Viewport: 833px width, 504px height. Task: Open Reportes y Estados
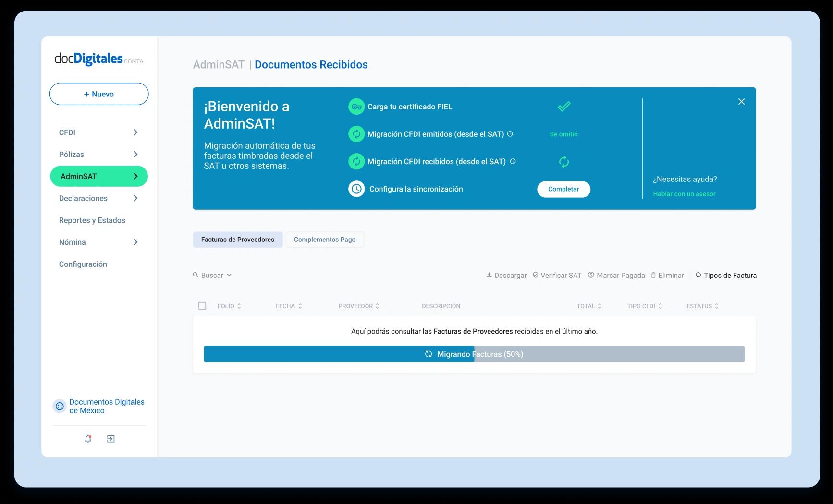pyautogui.click(x=92, y=220)
